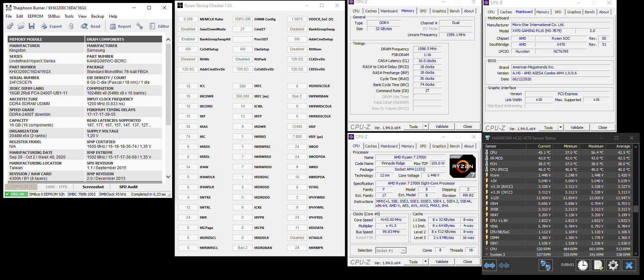Viewport: 644px width, 280px height.
Task: Switch to SPD tab in CPU-Z Memory window
Action: [x=423, y=11]
